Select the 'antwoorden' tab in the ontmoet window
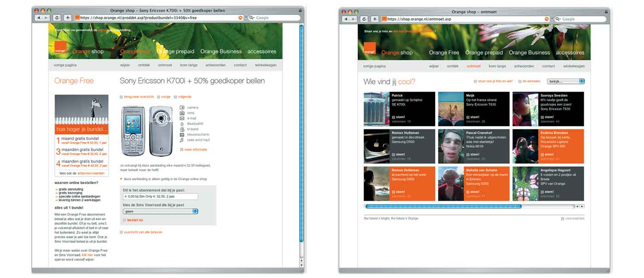 coord(524,66)
